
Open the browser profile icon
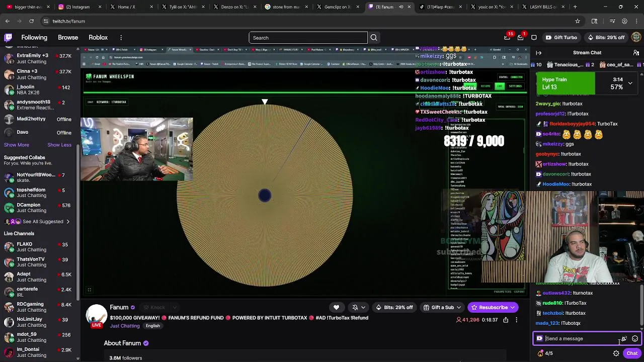point(624,21)
